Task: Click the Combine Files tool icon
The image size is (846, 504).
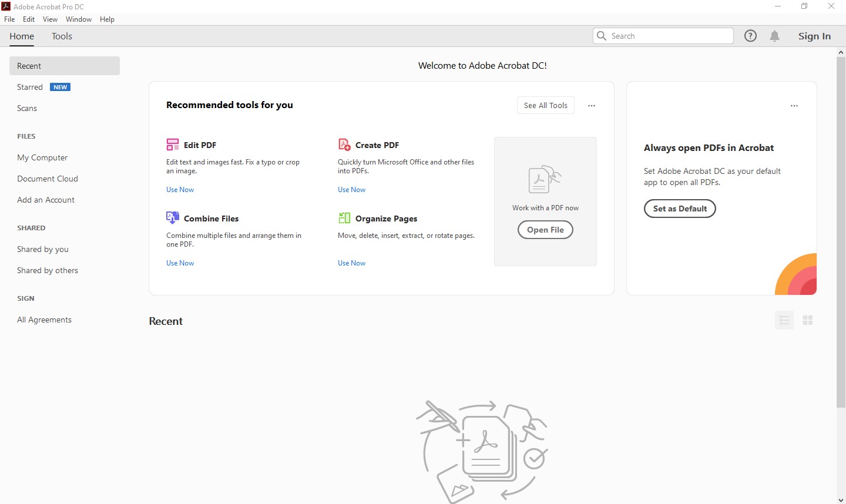Action: click(x=173, y=218)
